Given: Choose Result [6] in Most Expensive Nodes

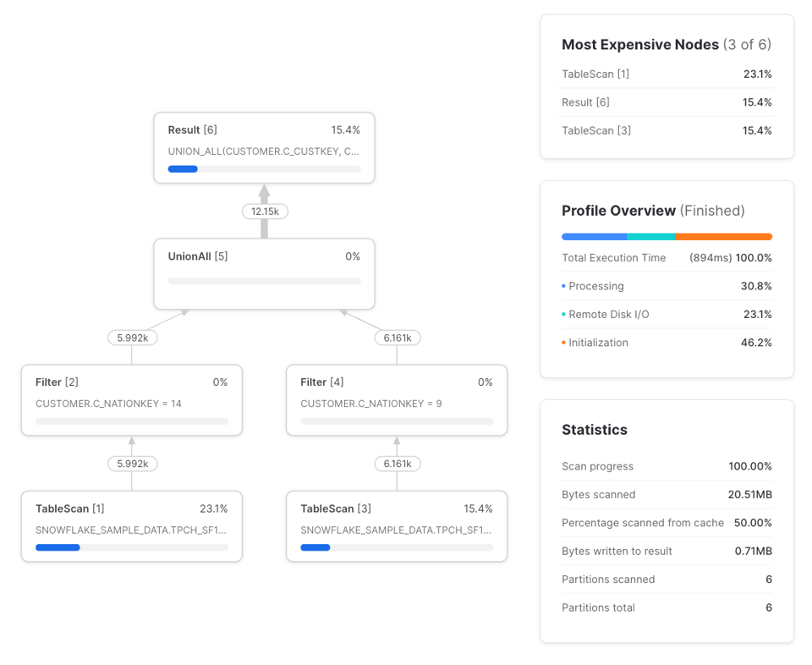Looking at the screenshot, I should [667, 102].
